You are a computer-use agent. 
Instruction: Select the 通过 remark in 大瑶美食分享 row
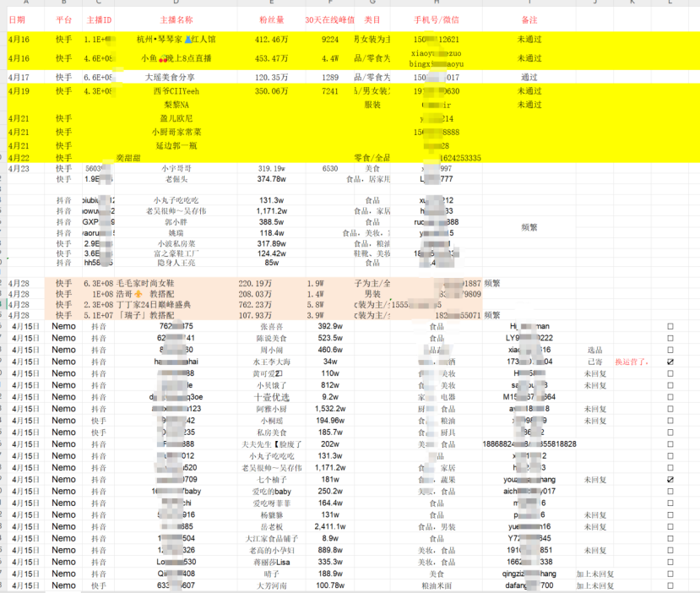coord(529,77)
